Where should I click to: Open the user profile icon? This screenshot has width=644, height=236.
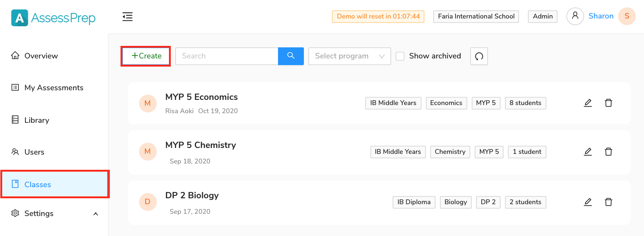click(x=575, y=16)
